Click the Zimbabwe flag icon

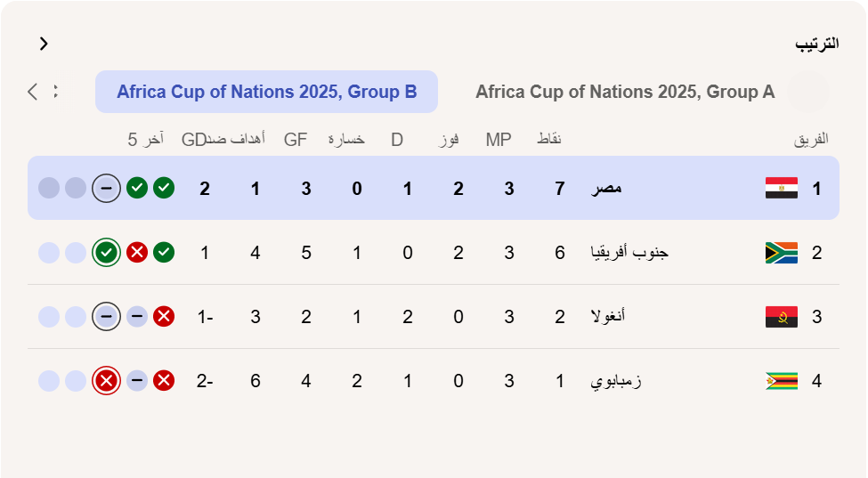[781, 381]
